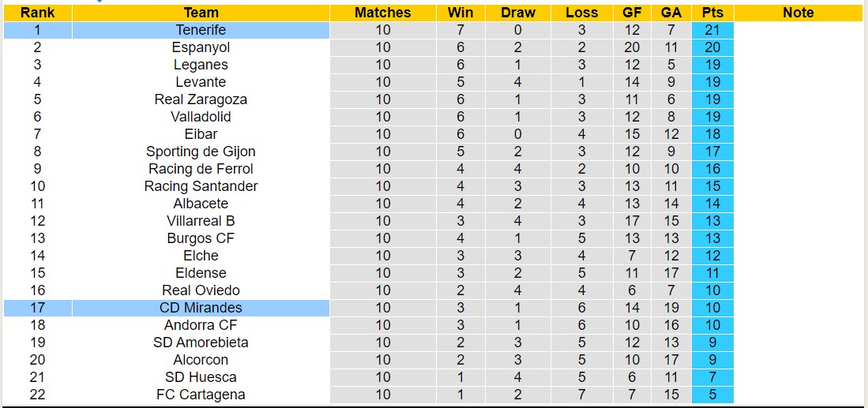This screenshot has width=868, height=408.
Task: Select the highlighted CD Mirandes row
Action: [x=201, y=308]
